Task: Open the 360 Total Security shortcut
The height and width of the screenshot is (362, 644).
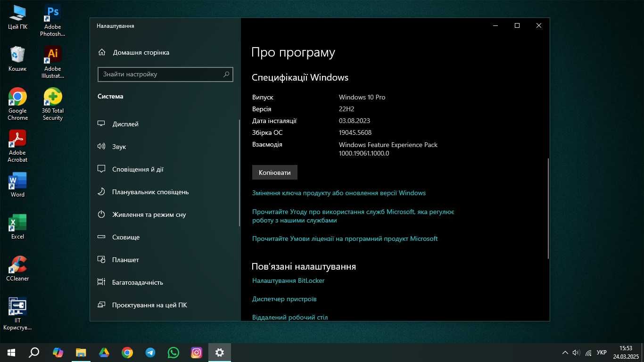Action: [53, 104]
